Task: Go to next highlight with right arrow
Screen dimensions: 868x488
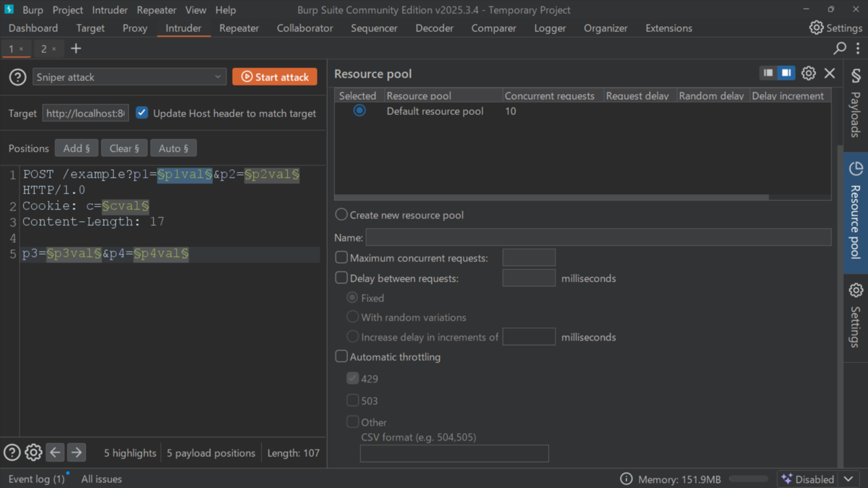Action: [76, 453]
